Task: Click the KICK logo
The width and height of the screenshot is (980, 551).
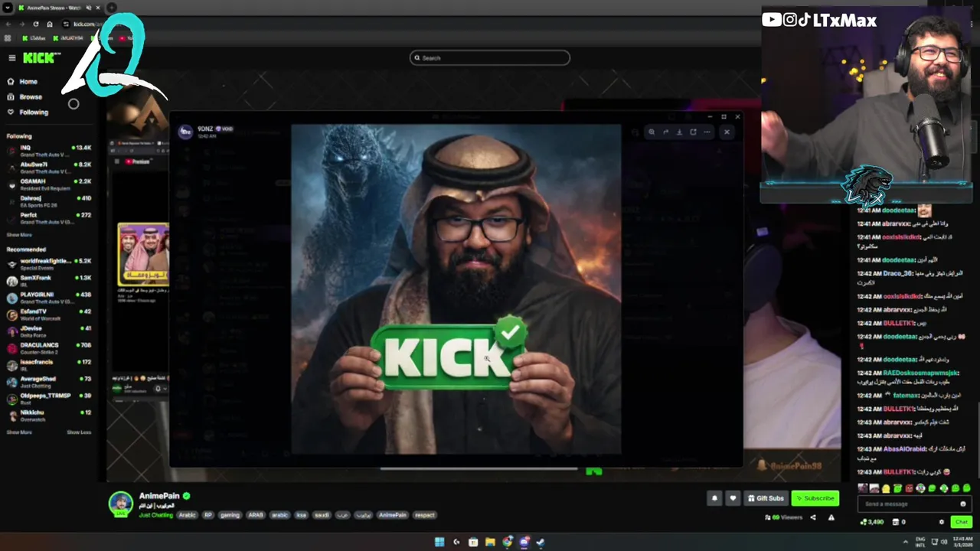Action: [41, 58]
